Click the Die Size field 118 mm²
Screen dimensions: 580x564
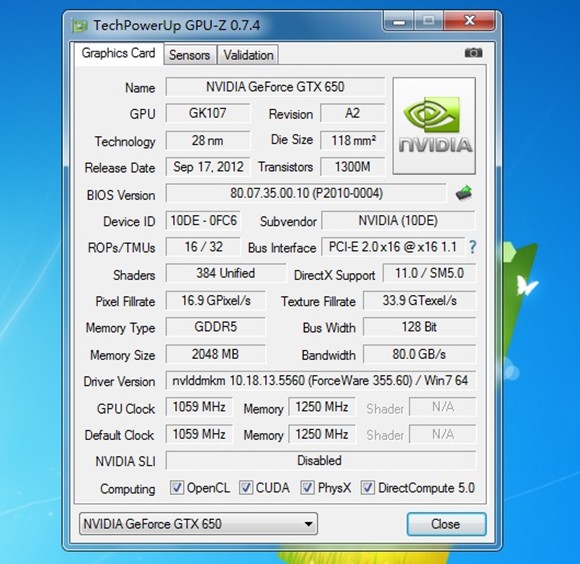point(353,140)
